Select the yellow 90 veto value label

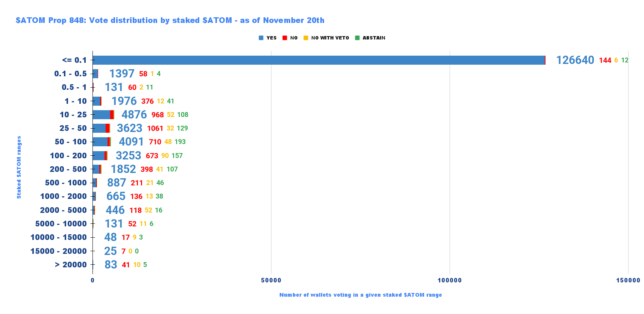point(165,156)
